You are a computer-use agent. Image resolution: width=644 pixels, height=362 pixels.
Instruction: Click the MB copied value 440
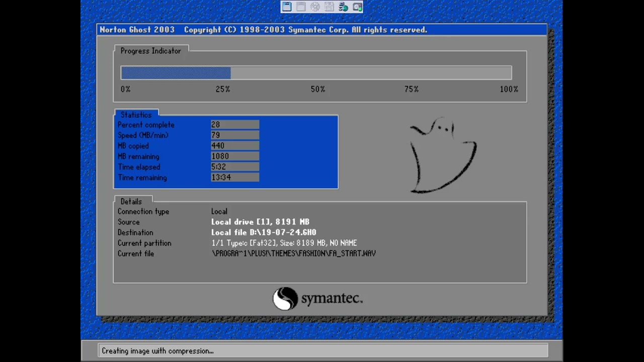click(x=235, y=146)
